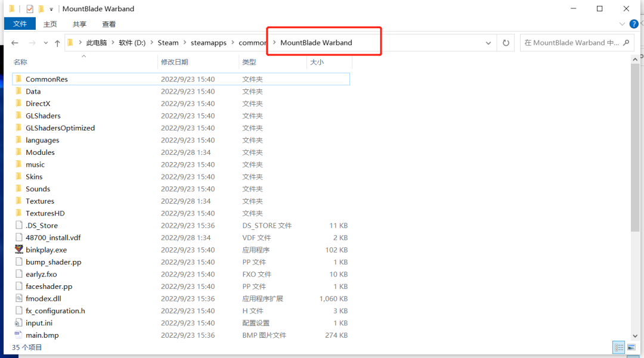644x358 pixels.
Task: Select the languages folder icon
Action: click(18, 140)
